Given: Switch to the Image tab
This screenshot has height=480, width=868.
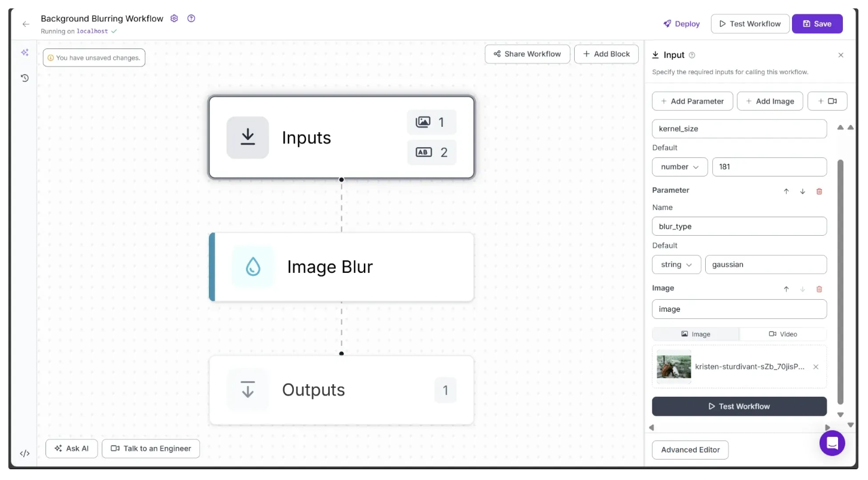Looking at the screenshot, I should [x=696, y=334].
